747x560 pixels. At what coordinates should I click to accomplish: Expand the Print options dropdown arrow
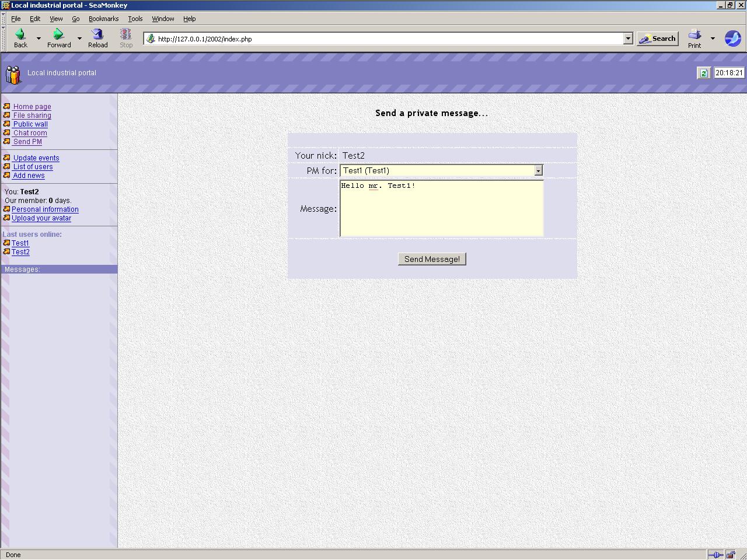(x=713, y=38)
